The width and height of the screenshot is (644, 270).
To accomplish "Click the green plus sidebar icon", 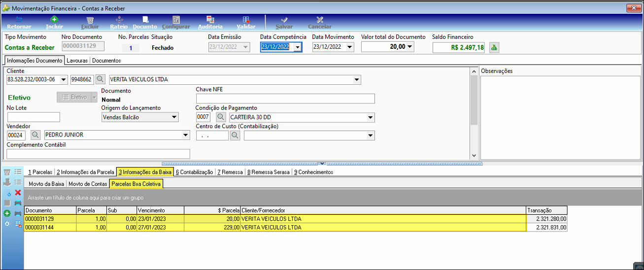I will pyautogui.click(x=7, y=213).
